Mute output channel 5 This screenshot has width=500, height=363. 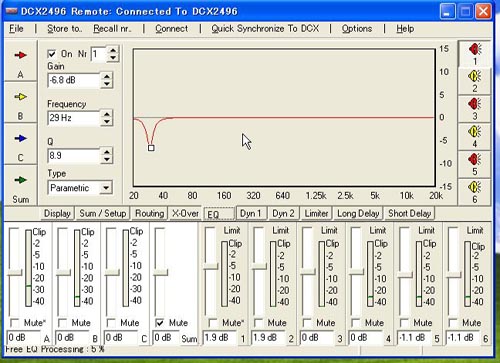click(x=404, y=323)
